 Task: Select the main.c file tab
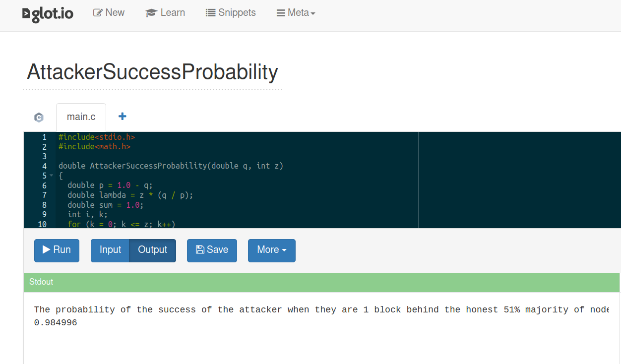click(81, 117)
